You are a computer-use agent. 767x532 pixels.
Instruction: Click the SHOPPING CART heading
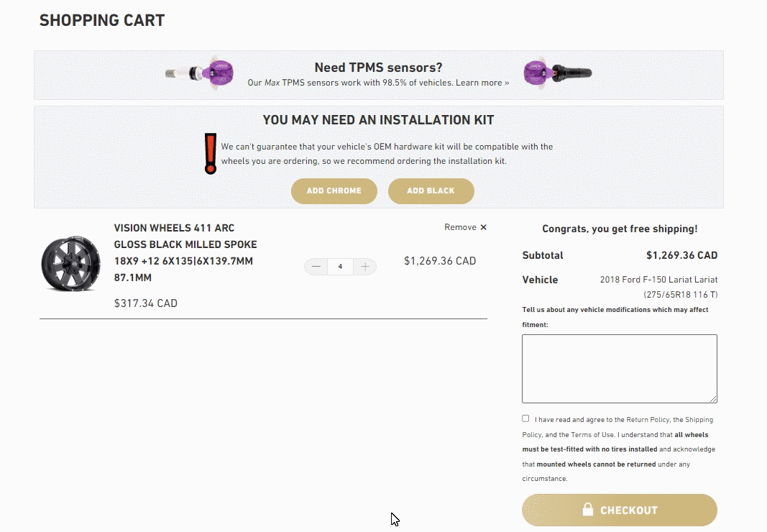pos(102,20)
